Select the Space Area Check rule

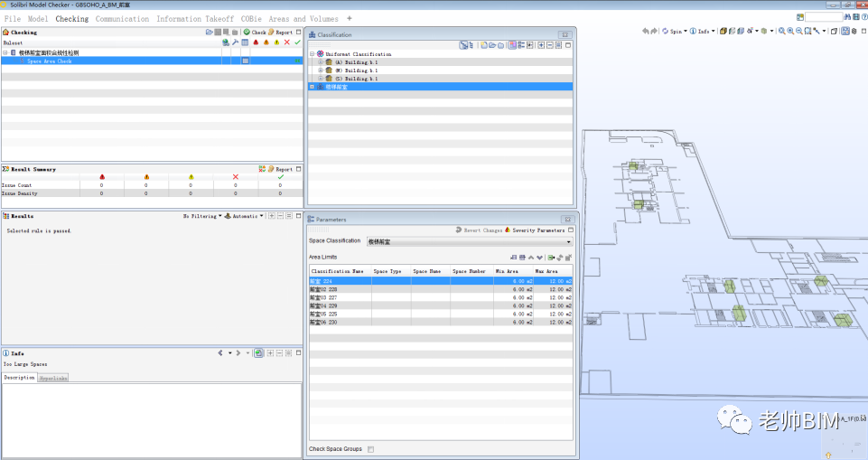50,61
